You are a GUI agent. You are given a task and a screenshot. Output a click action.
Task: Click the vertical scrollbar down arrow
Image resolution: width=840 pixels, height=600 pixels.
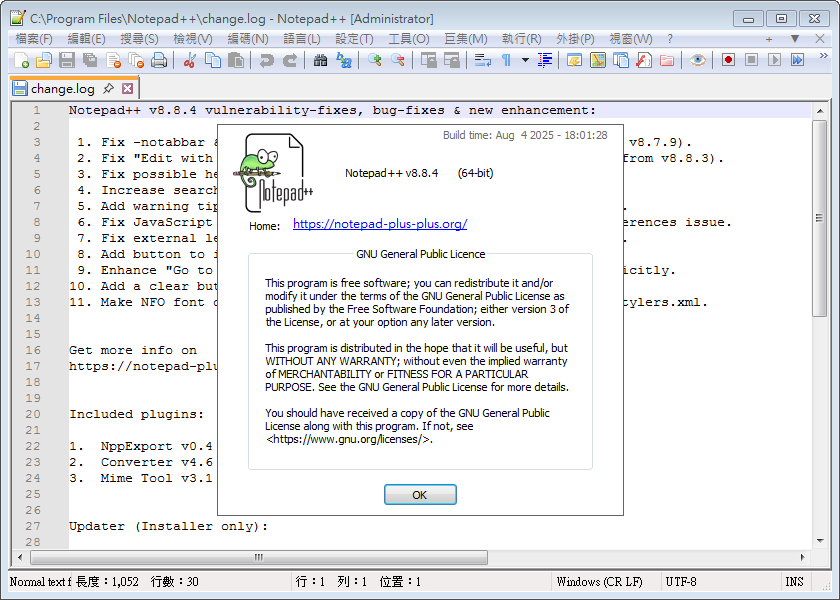820,541
